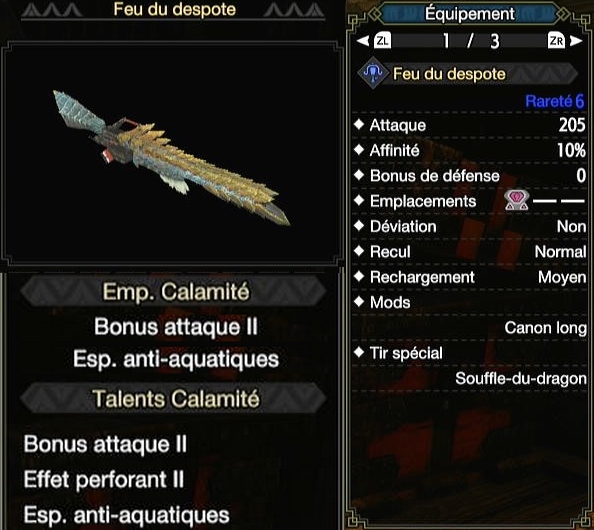This screenshot has height=530, width=594.
Task: Click the ZR button icon
Action: (x=556, y=41)
